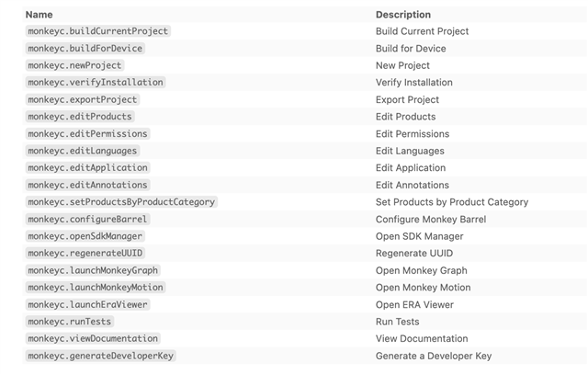Select the monkeyc.editLanguages command entry
Viewport: 588px width, 374px height.
tap(83, 151)
